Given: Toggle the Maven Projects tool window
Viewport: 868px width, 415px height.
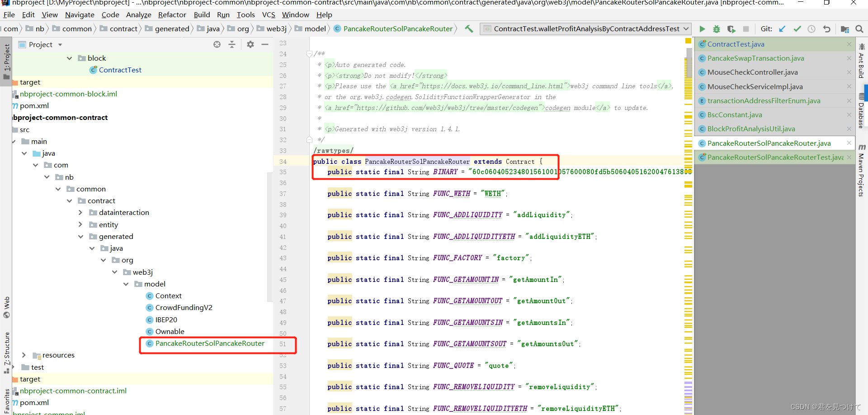Looking at the screenshot, I should tap(862, 168).
